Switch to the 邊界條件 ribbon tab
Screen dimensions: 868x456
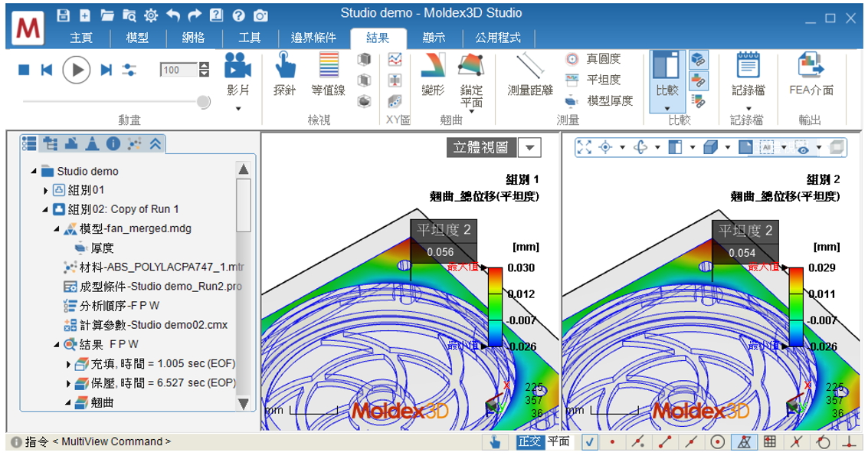tap(313, 38)
